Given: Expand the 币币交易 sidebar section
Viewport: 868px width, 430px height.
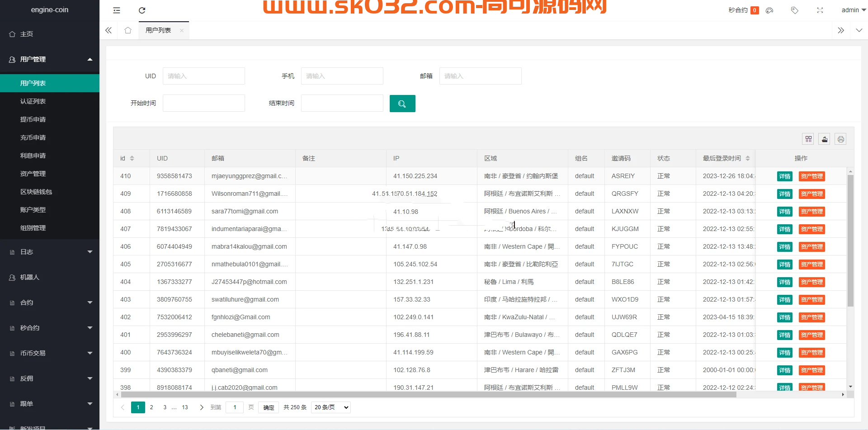Looking at the screenshot, I should [50, 353].
